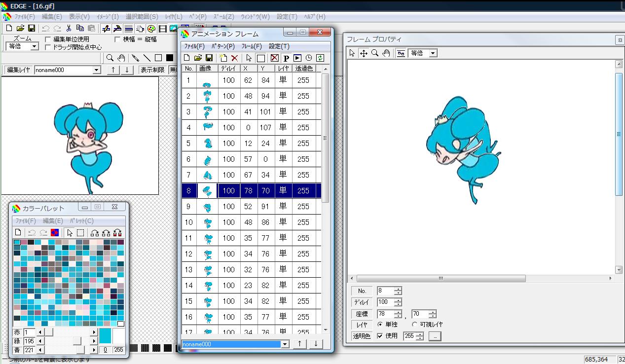625x364 pixels.
Task: Open フレーム(F) menu in Animation Frame
Action: tap(252, 46)
